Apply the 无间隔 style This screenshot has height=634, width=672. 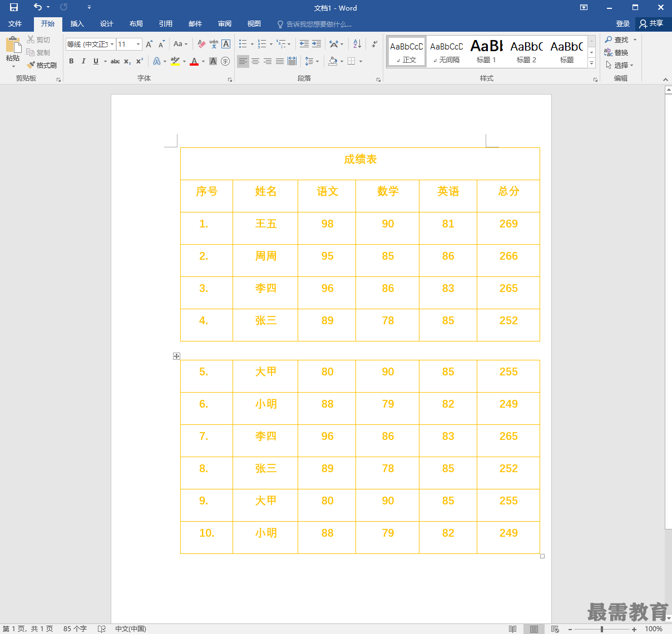pyautogui.click(x=446, y=52)
